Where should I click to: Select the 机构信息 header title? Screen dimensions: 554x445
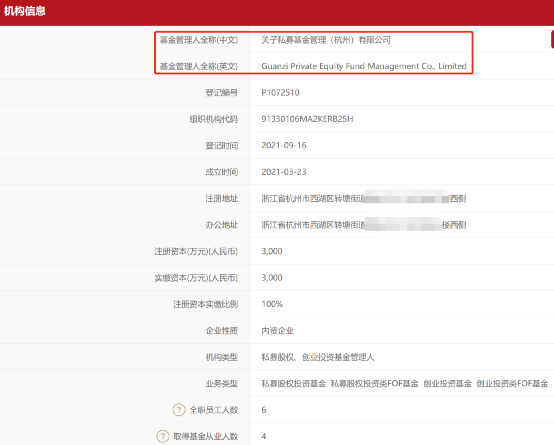(x=25, y=11)
